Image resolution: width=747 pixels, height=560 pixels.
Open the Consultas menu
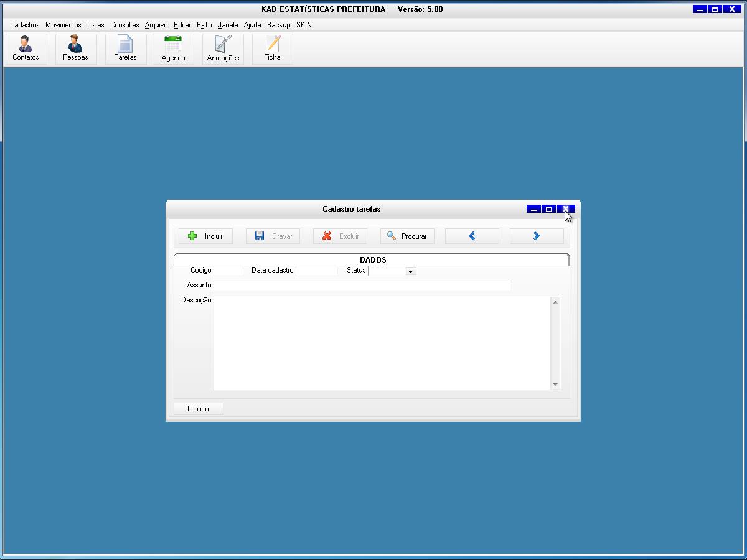click(x=125, y=25)
